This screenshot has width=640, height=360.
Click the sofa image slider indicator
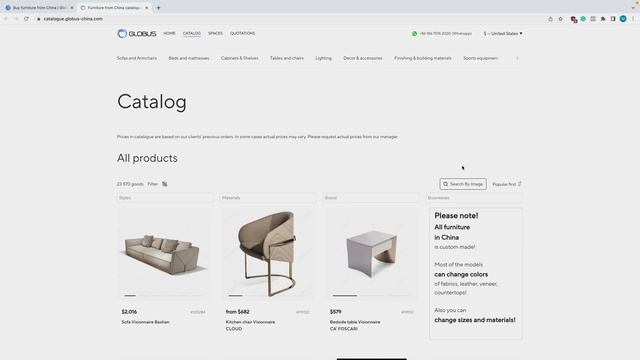click(x=130, y=296)
